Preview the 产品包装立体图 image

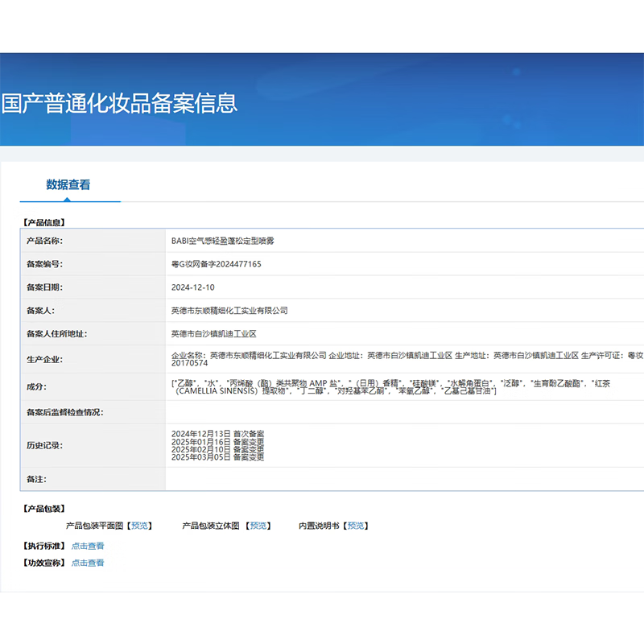258,526
